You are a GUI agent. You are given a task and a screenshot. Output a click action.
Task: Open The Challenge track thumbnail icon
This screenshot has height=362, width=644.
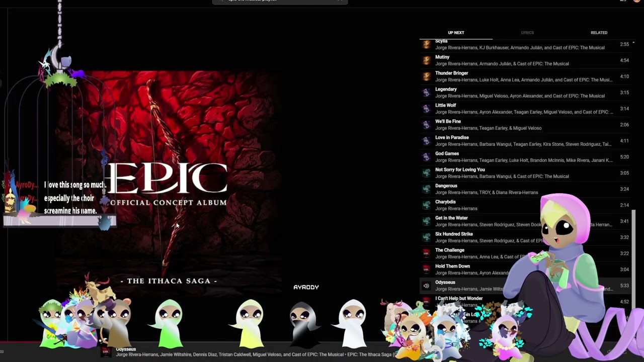[x=426, y=253]
